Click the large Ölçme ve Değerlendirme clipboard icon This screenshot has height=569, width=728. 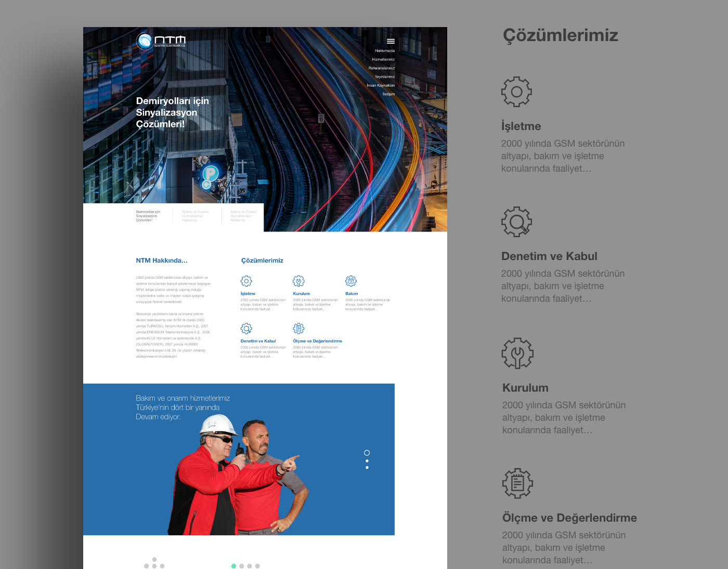click(517, 483)
